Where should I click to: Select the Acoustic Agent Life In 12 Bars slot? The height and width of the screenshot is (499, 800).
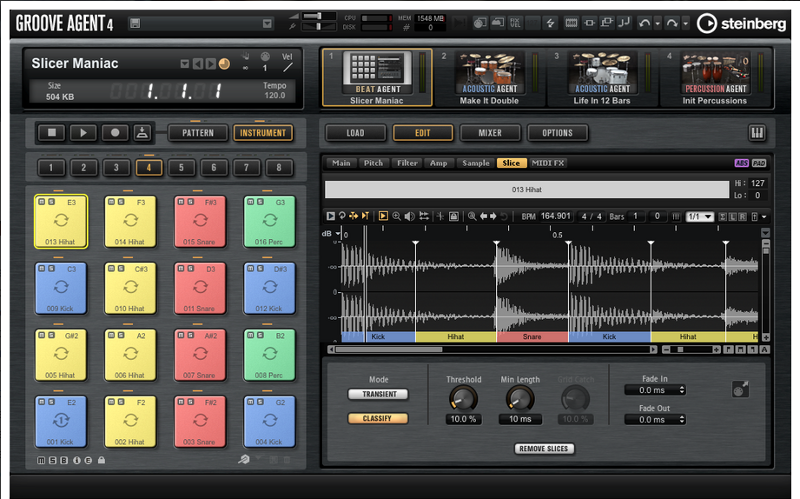[602, 78]
